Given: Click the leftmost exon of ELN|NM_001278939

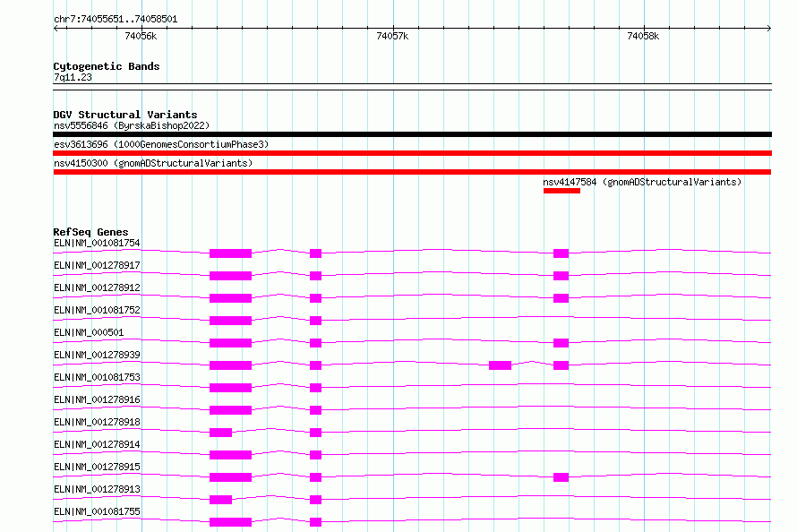Looking at the screenshot, I should (230, 365).
